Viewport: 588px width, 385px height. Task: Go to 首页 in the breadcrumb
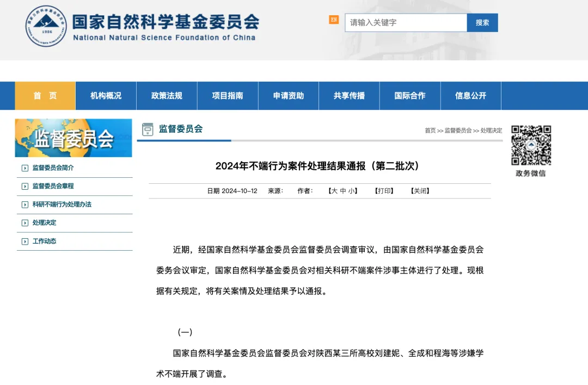[x=430, y=131]
